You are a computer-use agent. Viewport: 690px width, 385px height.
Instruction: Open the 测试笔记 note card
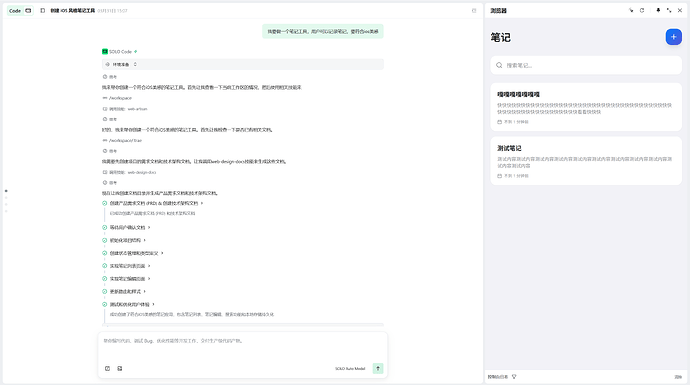point(586,161)
